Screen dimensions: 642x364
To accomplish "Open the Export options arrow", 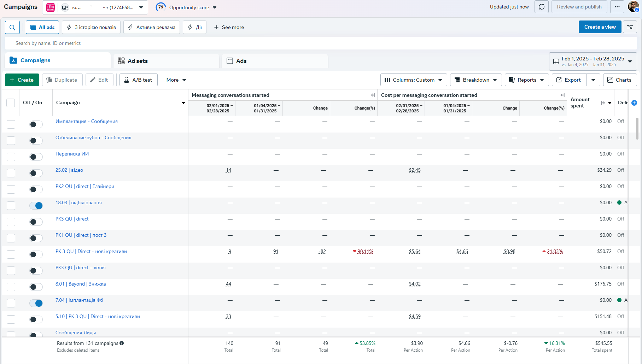I will tap(593, 80).
